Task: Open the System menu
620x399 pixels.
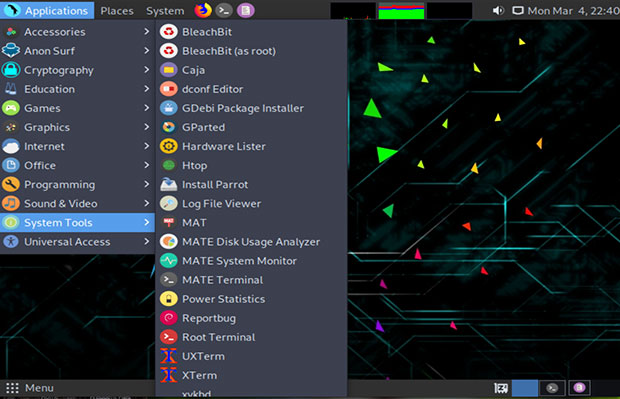Action: 165,11
